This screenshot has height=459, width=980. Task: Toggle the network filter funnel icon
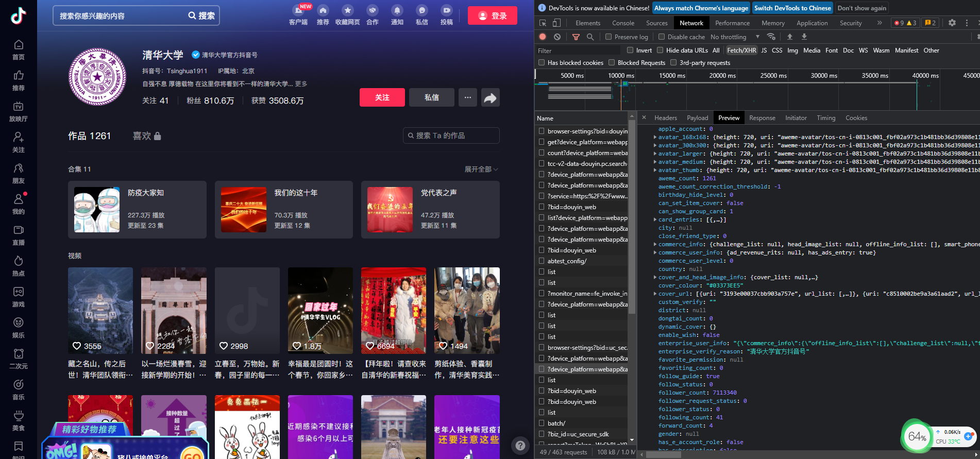(576, 37)
